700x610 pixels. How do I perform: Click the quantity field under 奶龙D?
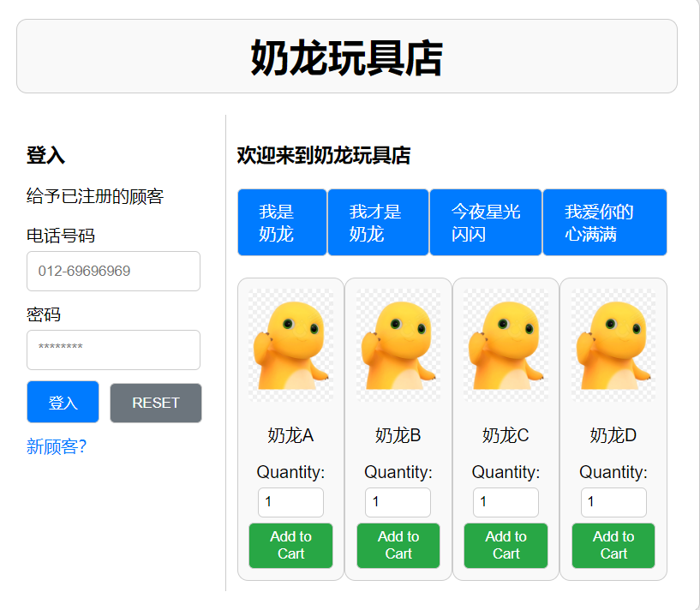pos(613,502)
